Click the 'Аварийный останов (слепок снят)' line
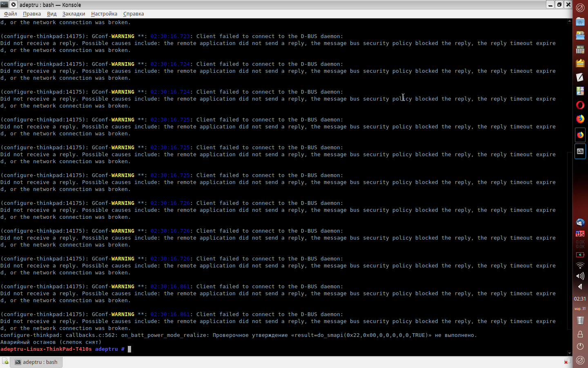The width and height of the screenshot is (588, 368). (x=51, y=342)
